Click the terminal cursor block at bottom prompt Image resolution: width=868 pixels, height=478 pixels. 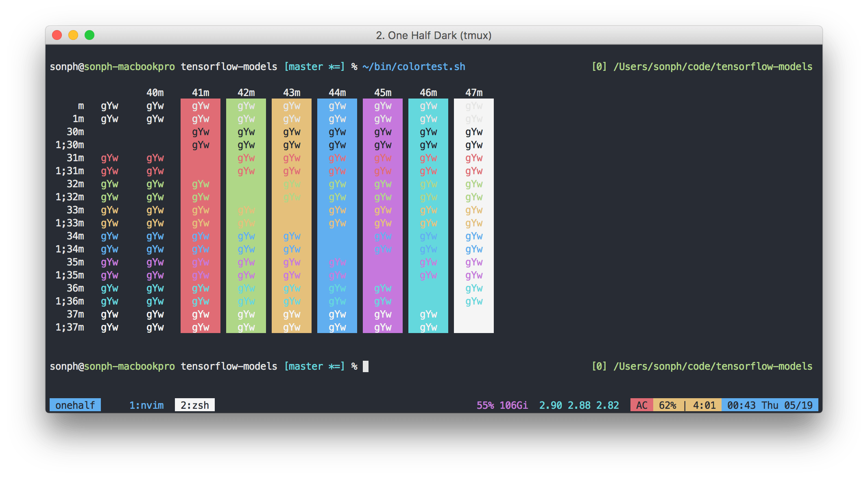[x=366, y=366]
